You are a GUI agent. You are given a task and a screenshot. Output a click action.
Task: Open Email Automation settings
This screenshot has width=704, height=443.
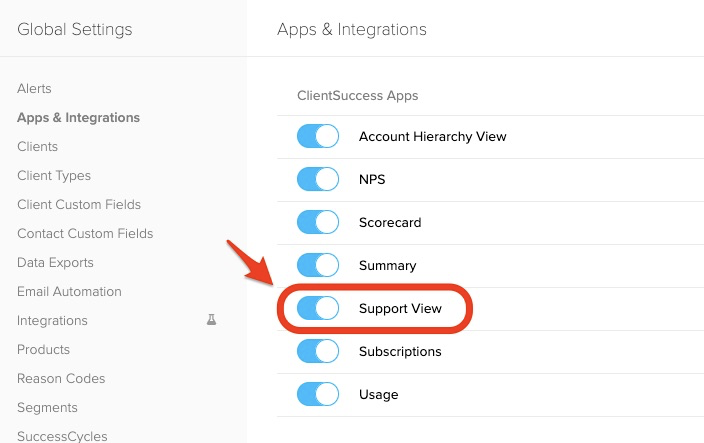[69, 291]
